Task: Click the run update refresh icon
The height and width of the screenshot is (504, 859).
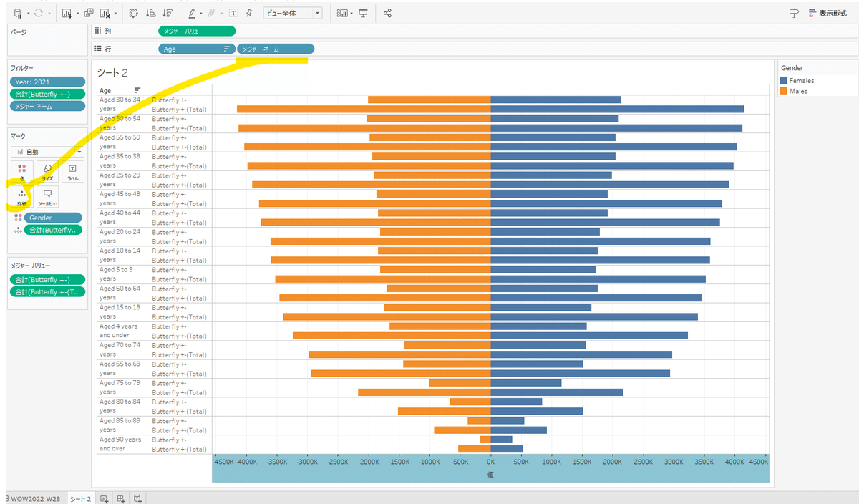Action: (39, 13)
